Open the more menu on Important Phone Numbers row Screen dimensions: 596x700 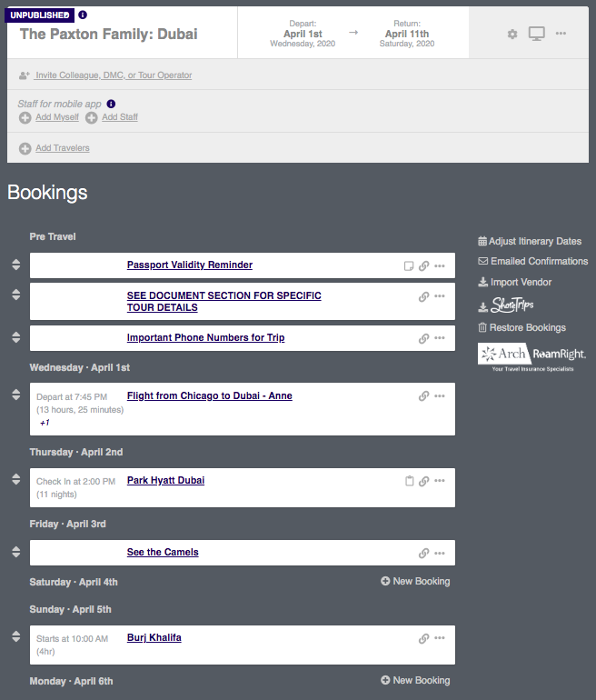point(440,338)
